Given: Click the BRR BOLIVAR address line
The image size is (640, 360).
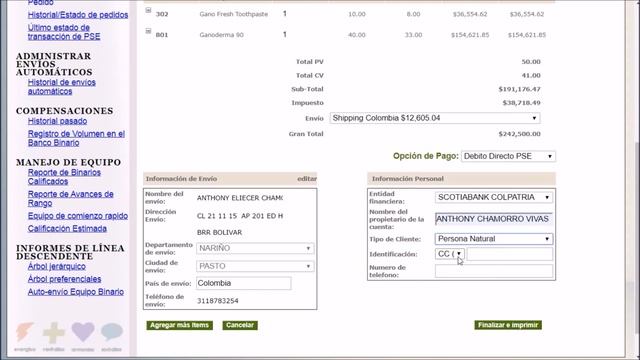Looking at the screenshot, I should click(219, 233).
